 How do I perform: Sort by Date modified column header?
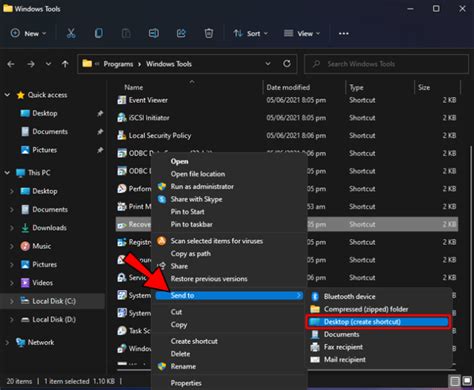click(288, 87)
